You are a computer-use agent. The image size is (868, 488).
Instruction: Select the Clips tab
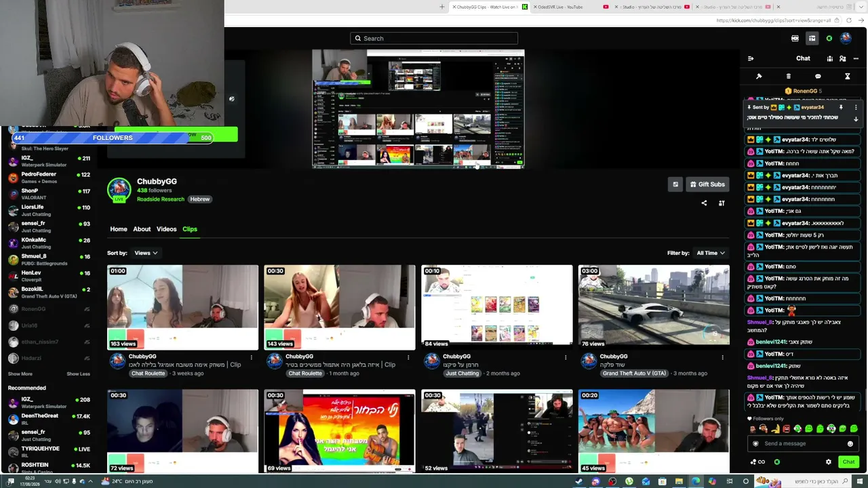[190, 229]
